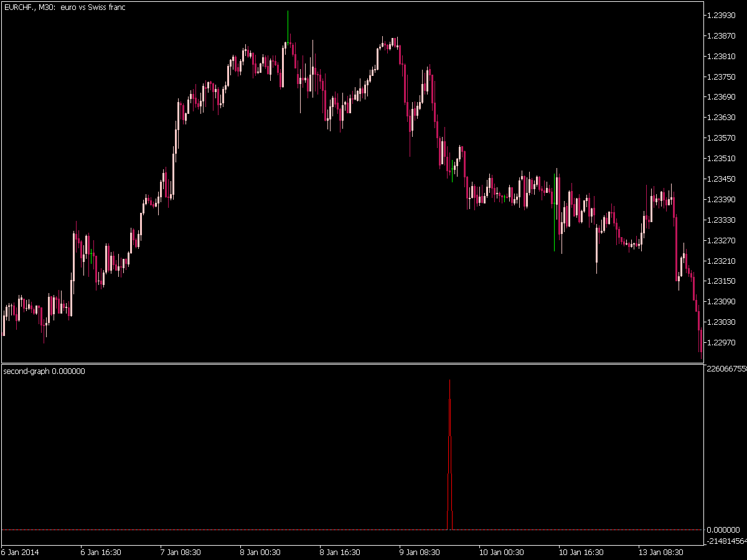Image resolution: width=747 pixels, height=560 pixels.
Task: Click the '9 Jan 08:30' time label
Action: pos(420,552)
